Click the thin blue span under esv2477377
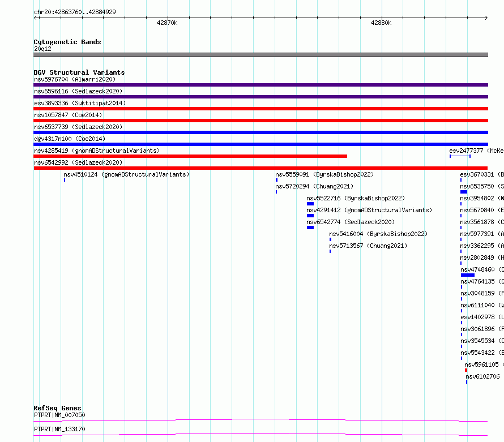This screenshot has height=442, width=504. click(460, 156)
